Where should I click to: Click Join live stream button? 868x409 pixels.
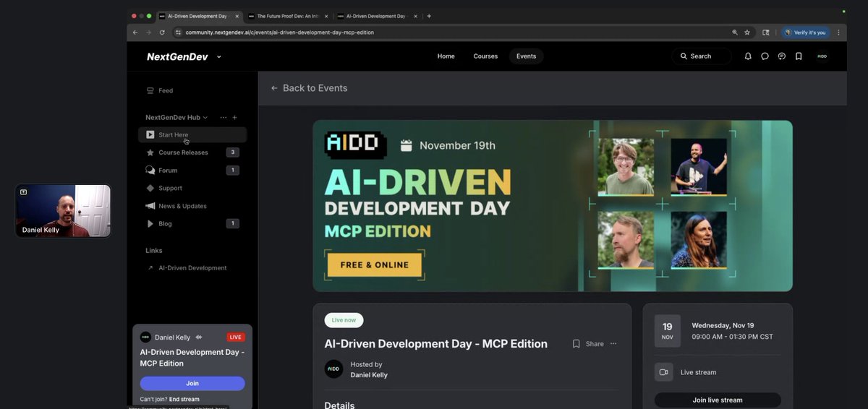tap(718, 400)
